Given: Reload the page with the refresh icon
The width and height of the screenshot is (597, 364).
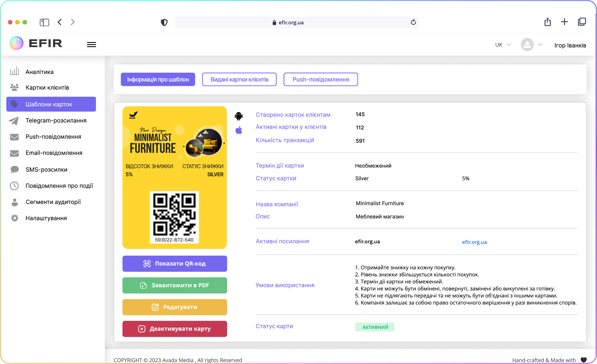Looking at the screenshot, I should (x=413, y=22).
